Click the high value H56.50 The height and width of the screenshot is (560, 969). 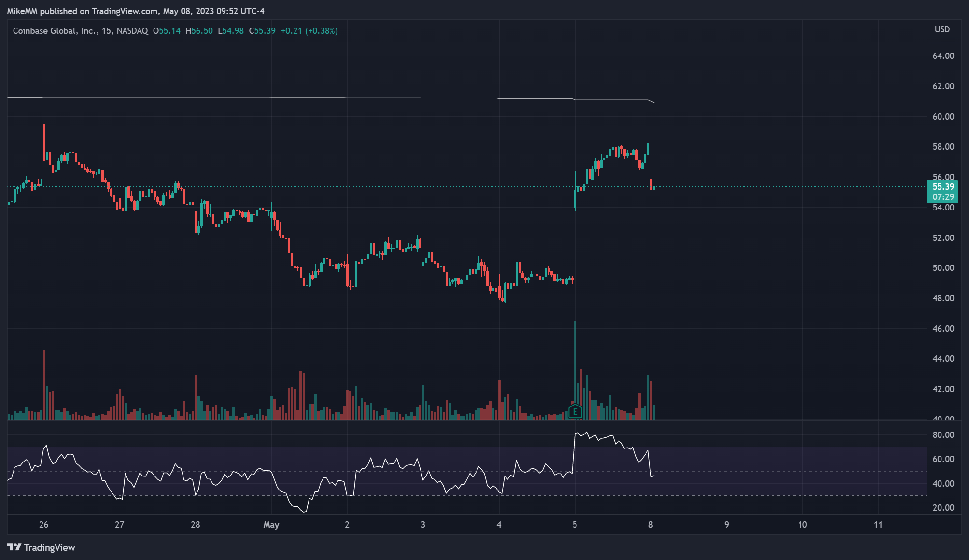pos(199,31)
